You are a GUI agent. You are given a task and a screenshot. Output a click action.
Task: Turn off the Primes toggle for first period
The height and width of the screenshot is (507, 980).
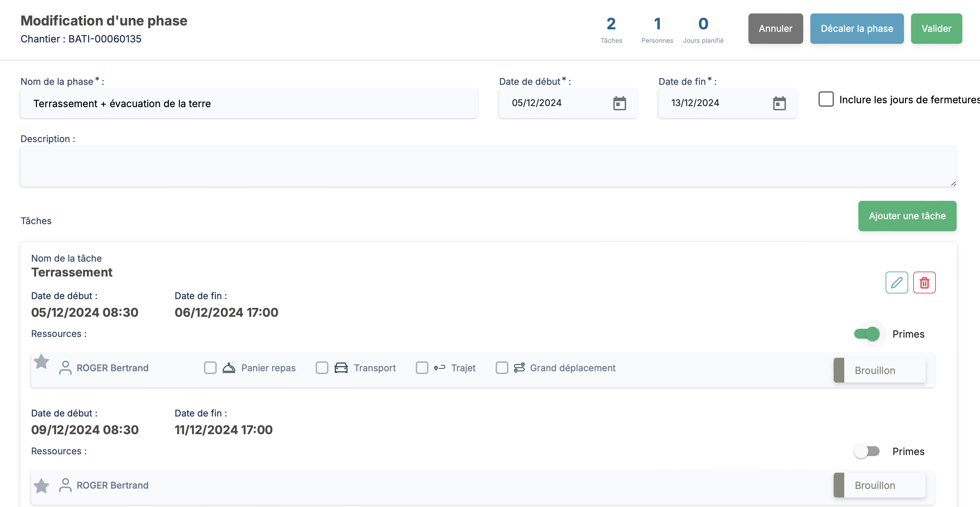pyautogui.click(x=867, y=334)
